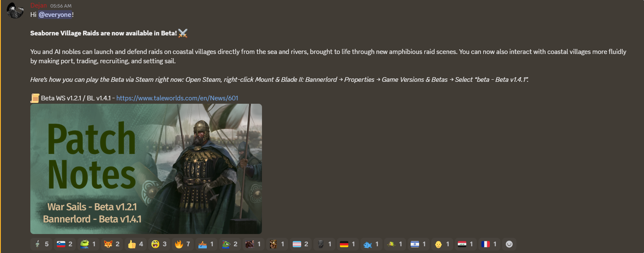The width and height of the screenshot is (644, 253).
Task: Click the @everyone mention
Action: coord(55,15)
